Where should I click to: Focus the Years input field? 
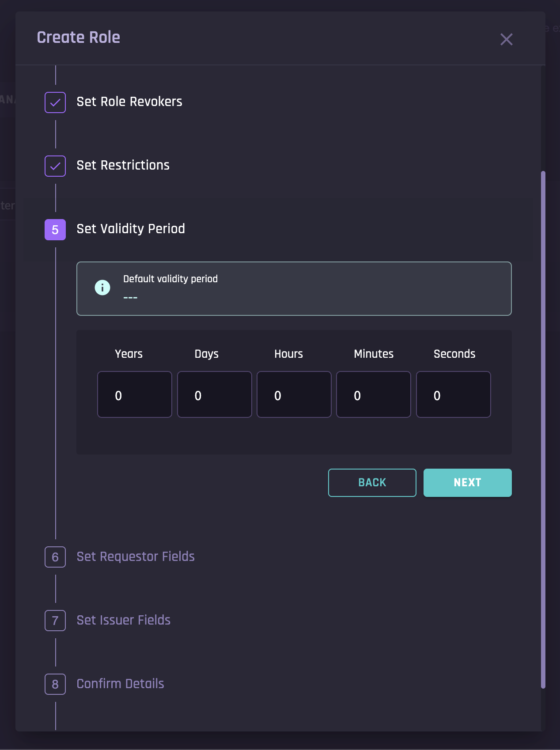coord(135,394)
